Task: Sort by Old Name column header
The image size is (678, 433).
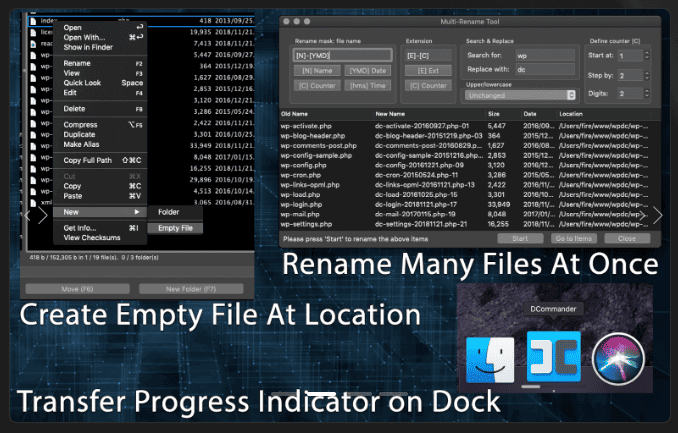Action: (x=326, y=114)
